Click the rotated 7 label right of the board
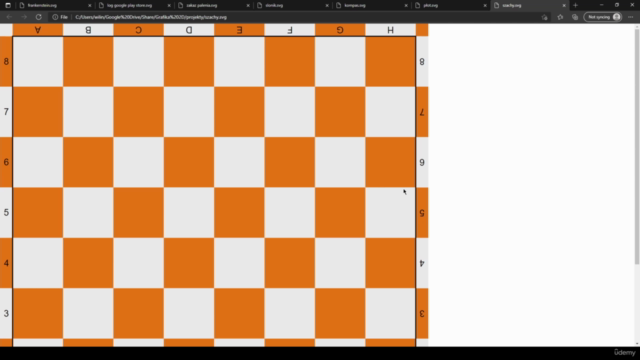The width and height of the screenshot is (640, 360). [422, 112]
